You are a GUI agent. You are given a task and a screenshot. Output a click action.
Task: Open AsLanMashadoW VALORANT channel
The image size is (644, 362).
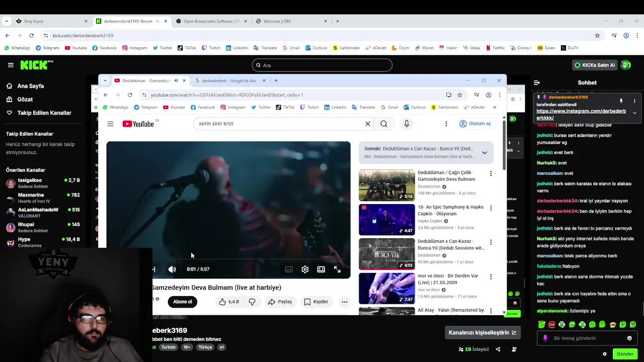(x=43, y=213)
